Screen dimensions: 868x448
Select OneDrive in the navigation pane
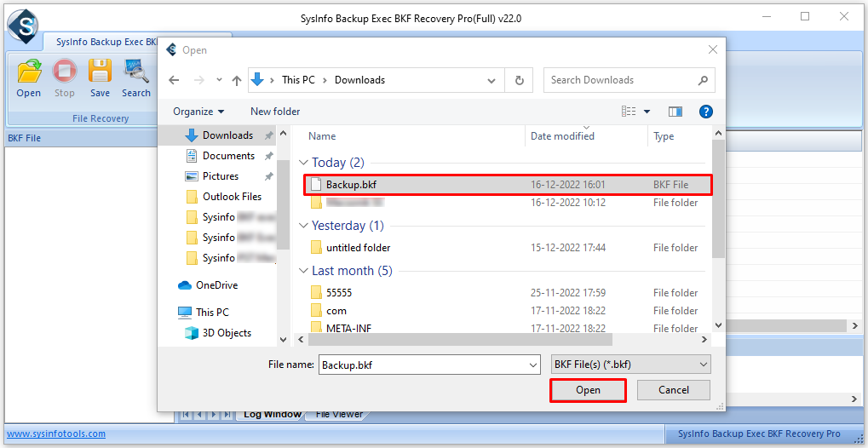(x=216, y=285)
